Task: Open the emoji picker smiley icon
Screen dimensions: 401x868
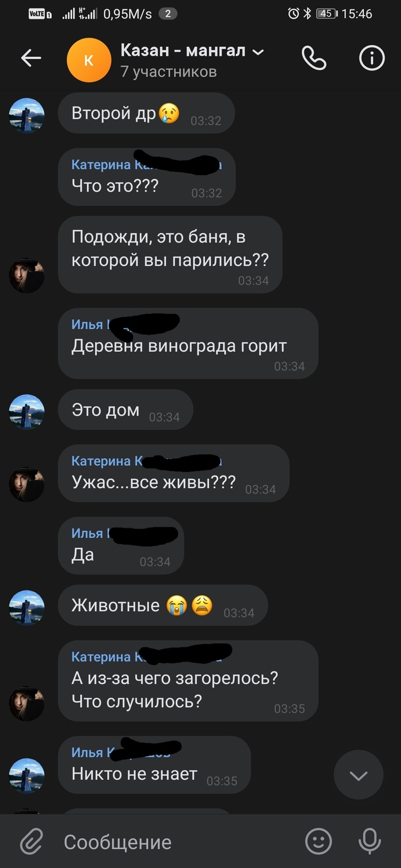Action: point(319,842)
